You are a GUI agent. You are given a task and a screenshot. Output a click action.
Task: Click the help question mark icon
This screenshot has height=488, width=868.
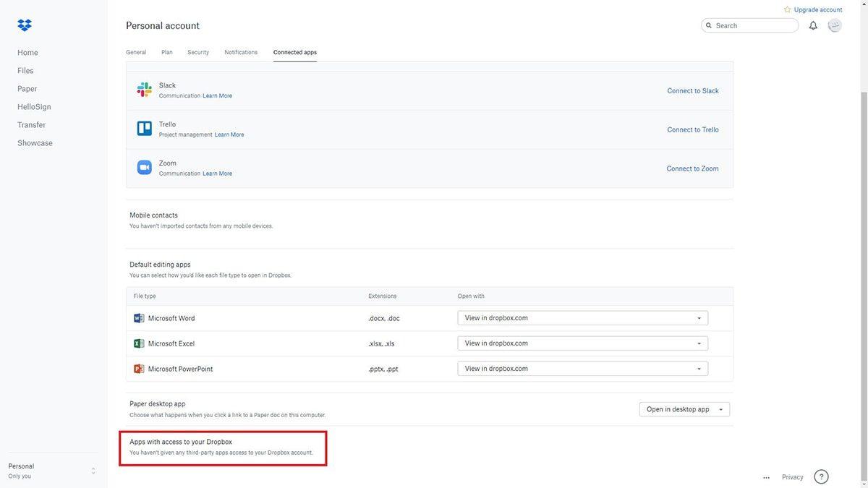point(821,476)
